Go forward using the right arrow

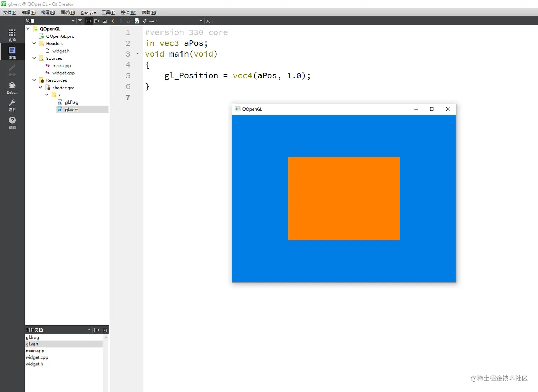121,21
